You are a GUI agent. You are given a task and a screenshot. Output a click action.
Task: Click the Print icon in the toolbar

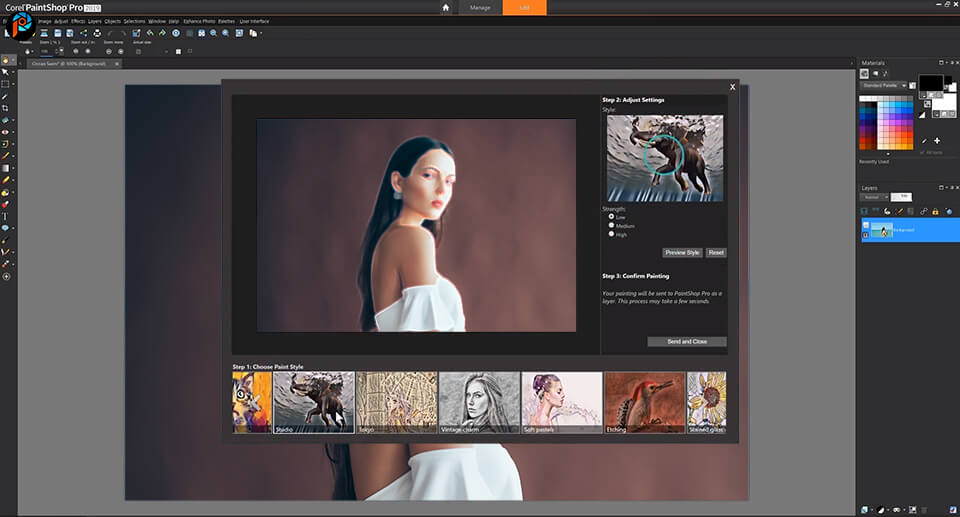(97, 33)
